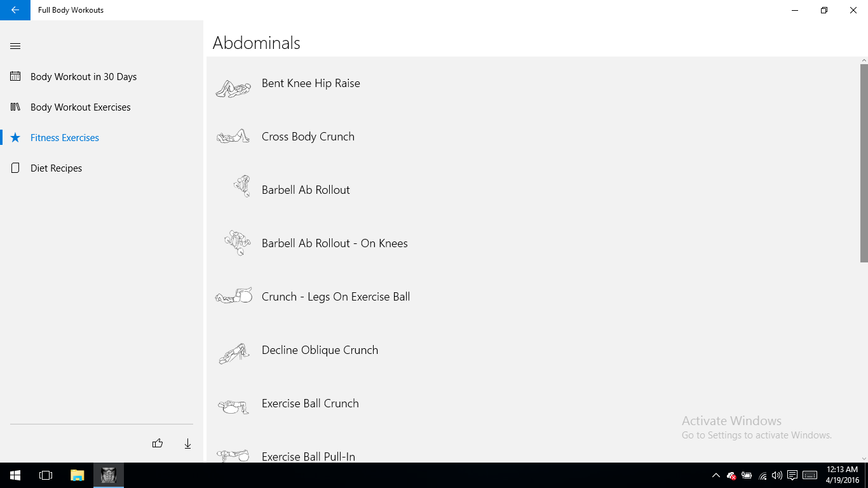The height and width of the screenshot is (488, 868).
Task: Click the thumbs-up like icon
Action: click(x=158, y=444)
